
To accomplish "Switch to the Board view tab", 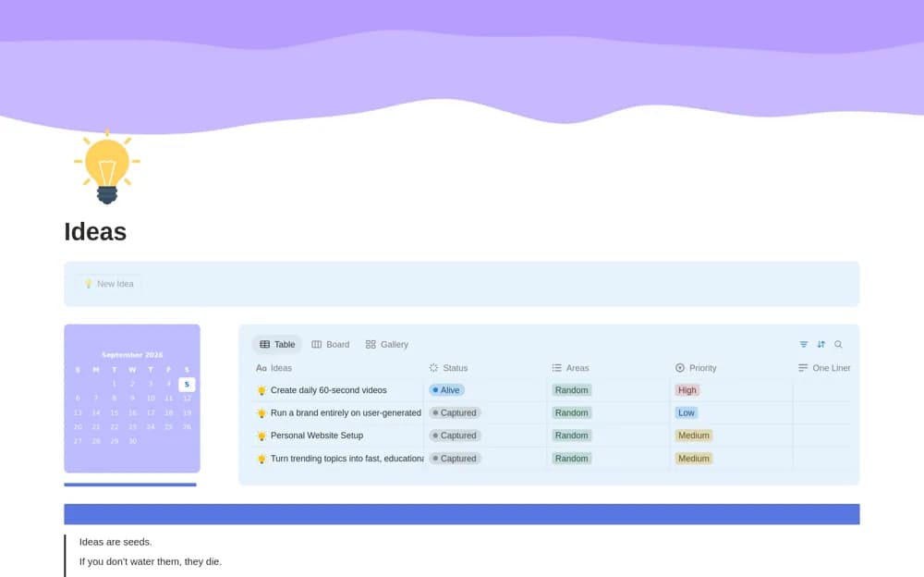I will point(331,345).
